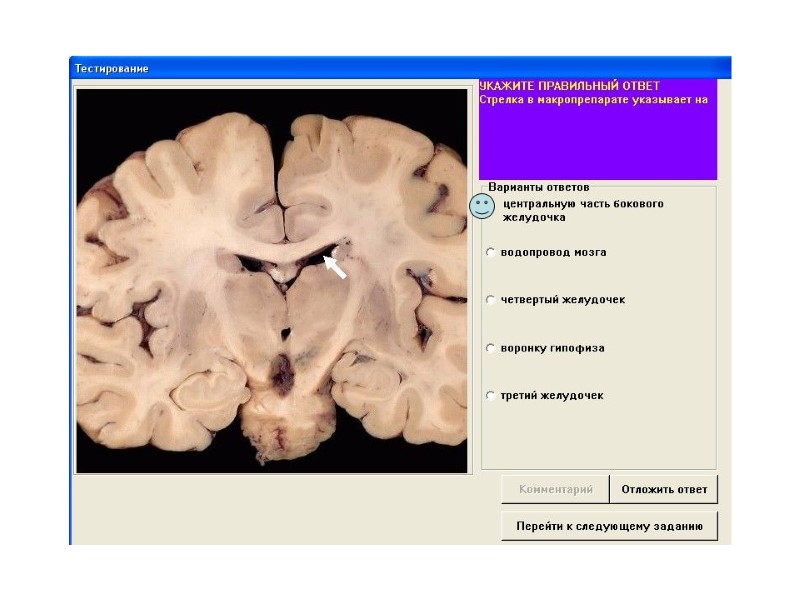Click the smiley face answer icon
800x600 pixels.
coord(482,206)
